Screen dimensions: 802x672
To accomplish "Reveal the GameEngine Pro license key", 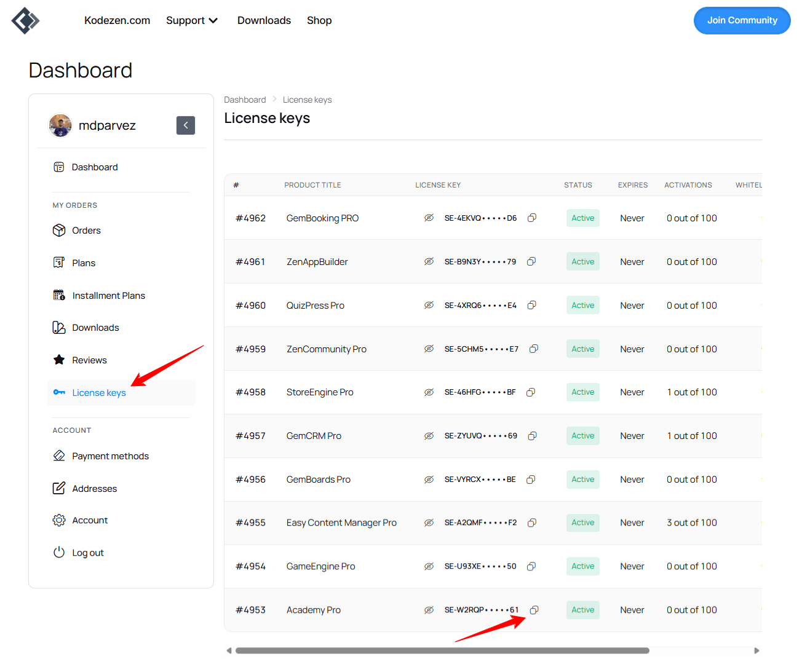I will click(x=429, y=566).
